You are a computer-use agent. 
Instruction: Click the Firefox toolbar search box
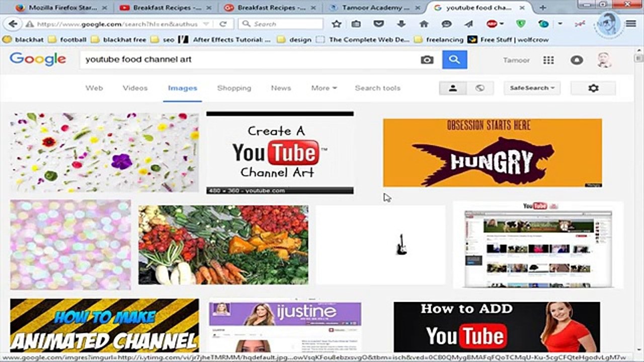[x=281, y=24]
